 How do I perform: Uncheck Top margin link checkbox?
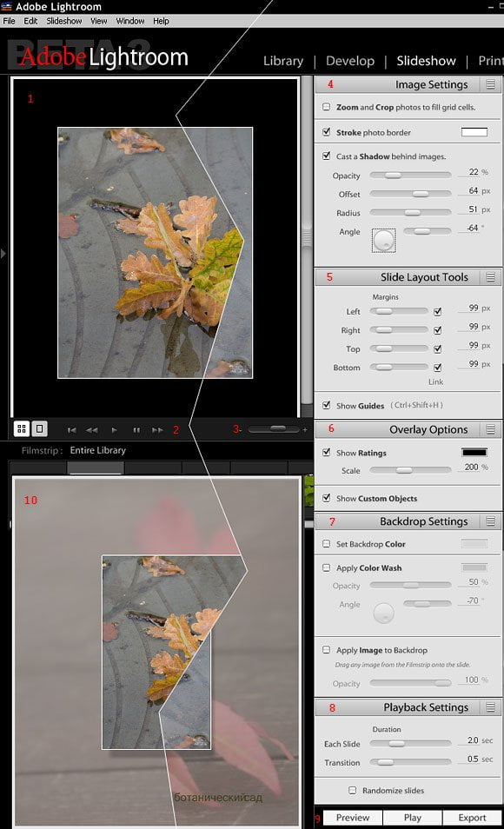(437, 349)
